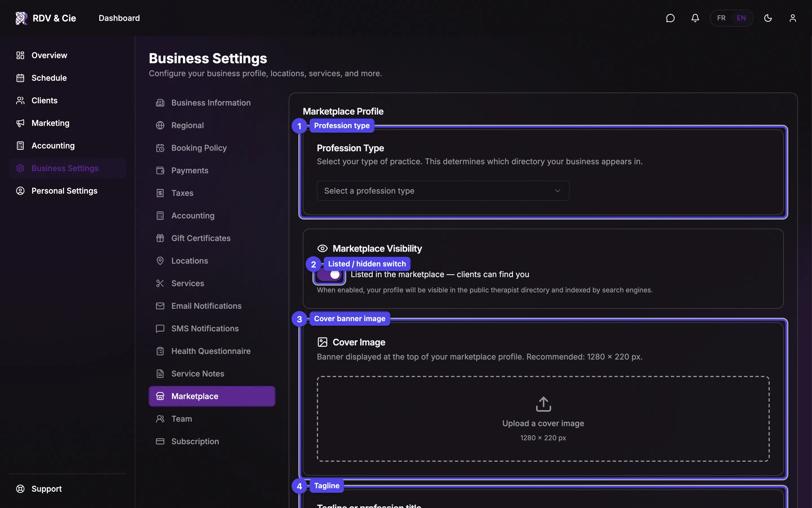Image resolution: width=812 pixels, height=508 pixels.
Task: Select Regional settings section
Action: pyautogui.click(x=212, y=125)
